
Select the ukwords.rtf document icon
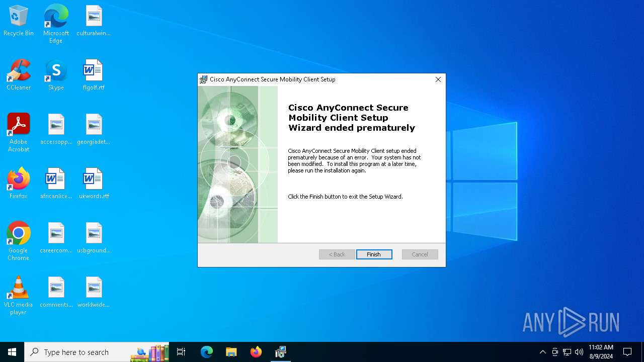pyautogui.click(x=94, y=184)
